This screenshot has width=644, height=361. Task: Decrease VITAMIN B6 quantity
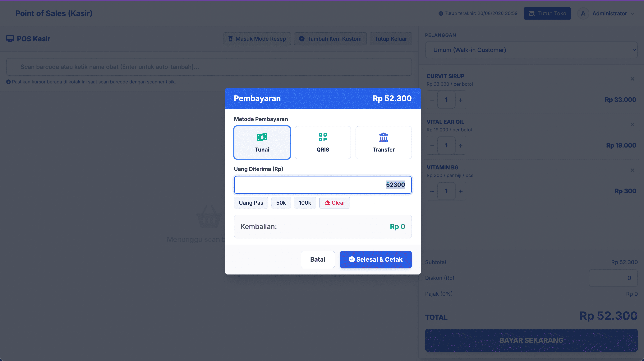[x=432, y=191]
